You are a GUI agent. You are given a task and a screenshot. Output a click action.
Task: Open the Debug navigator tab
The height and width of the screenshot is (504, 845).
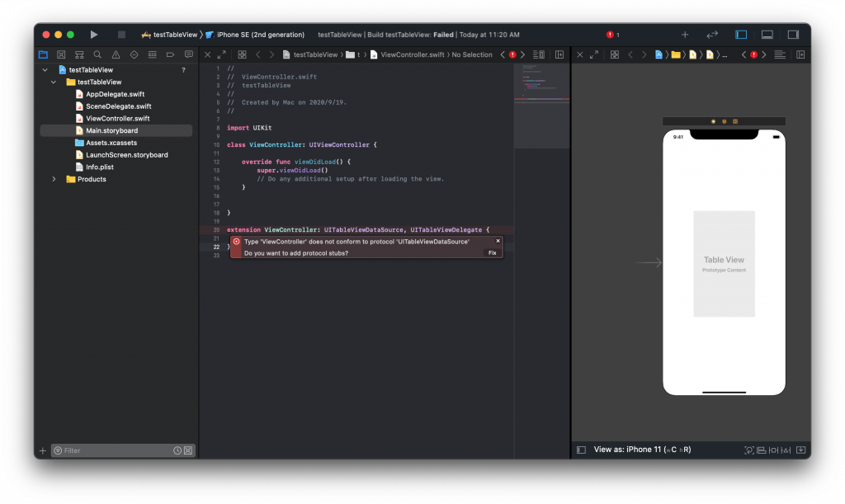coord(153,54)
